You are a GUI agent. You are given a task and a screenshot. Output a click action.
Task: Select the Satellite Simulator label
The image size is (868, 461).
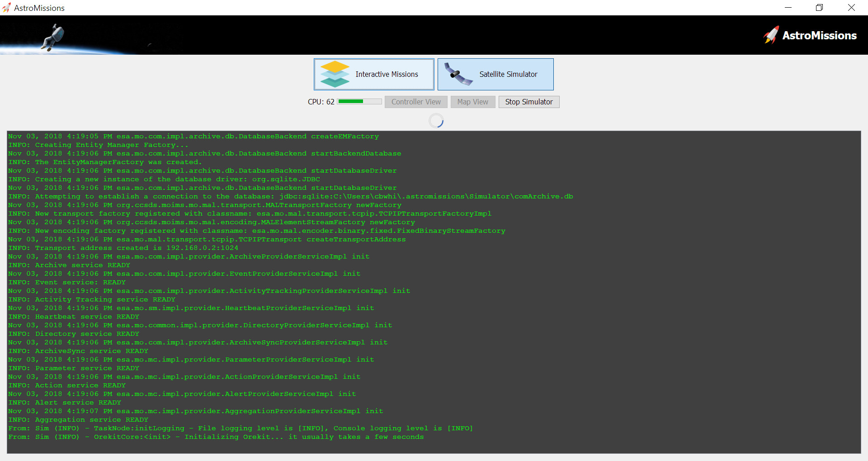coord(508,74)
